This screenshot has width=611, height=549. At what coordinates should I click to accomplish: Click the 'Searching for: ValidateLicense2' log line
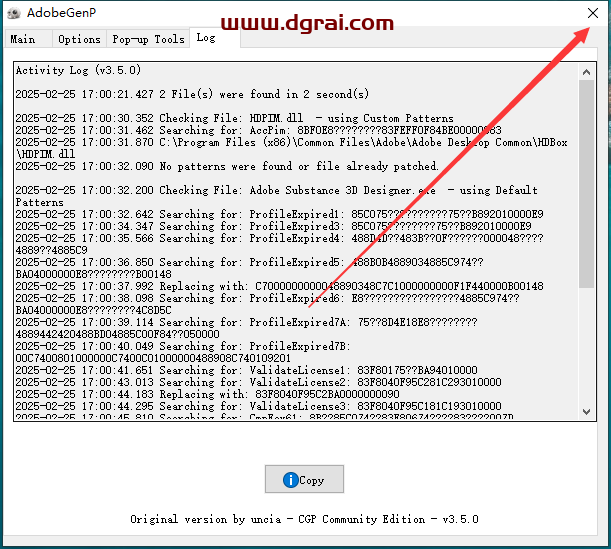tap(258, 382)
